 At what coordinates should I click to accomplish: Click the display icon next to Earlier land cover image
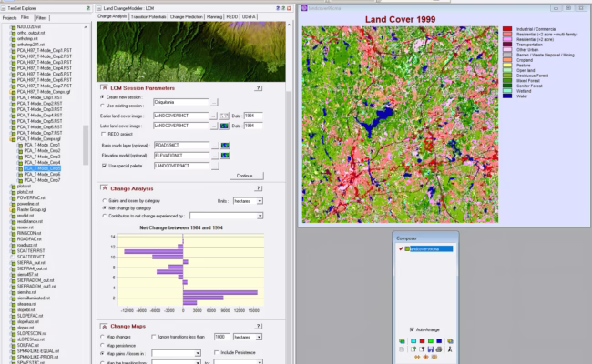pos(224,116)
